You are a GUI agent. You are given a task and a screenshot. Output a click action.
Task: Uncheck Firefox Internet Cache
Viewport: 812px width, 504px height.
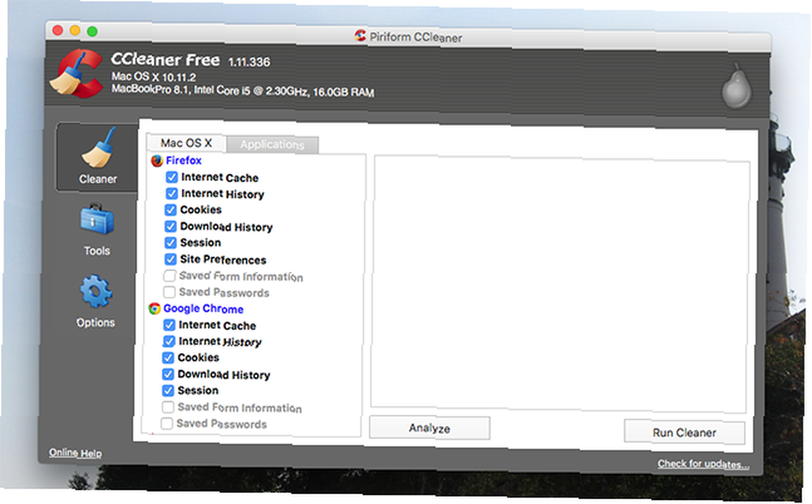pos(172,178)
